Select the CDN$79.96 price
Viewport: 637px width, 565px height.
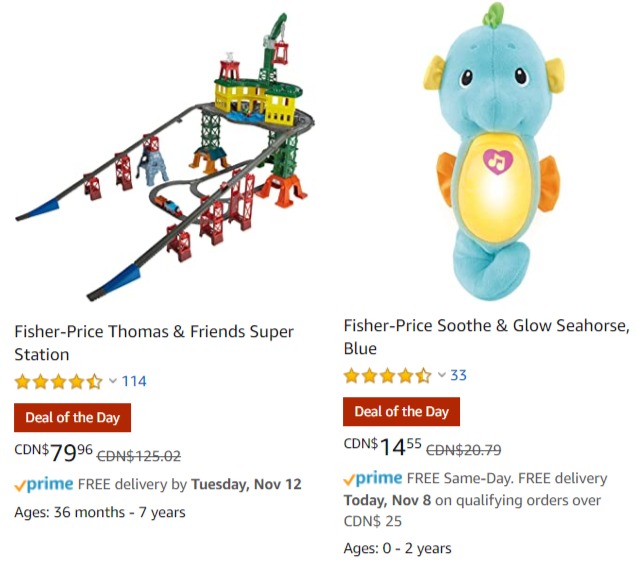[x=54, y=452]
